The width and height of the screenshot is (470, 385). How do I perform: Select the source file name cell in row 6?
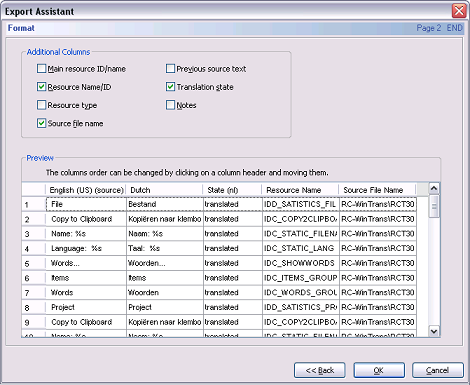coord(378,278)
